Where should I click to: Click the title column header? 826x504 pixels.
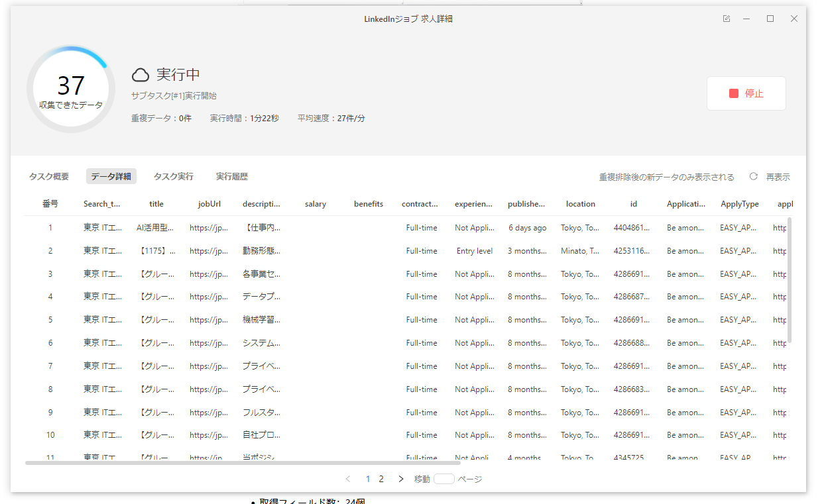click(156, 203)
